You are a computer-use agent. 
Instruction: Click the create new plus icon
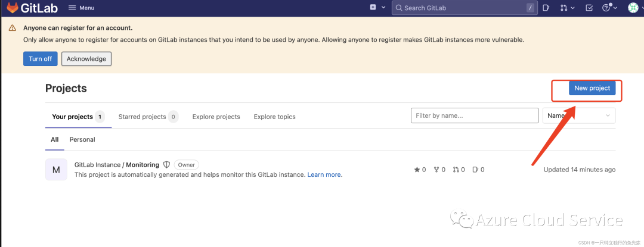tap(373, 7)
